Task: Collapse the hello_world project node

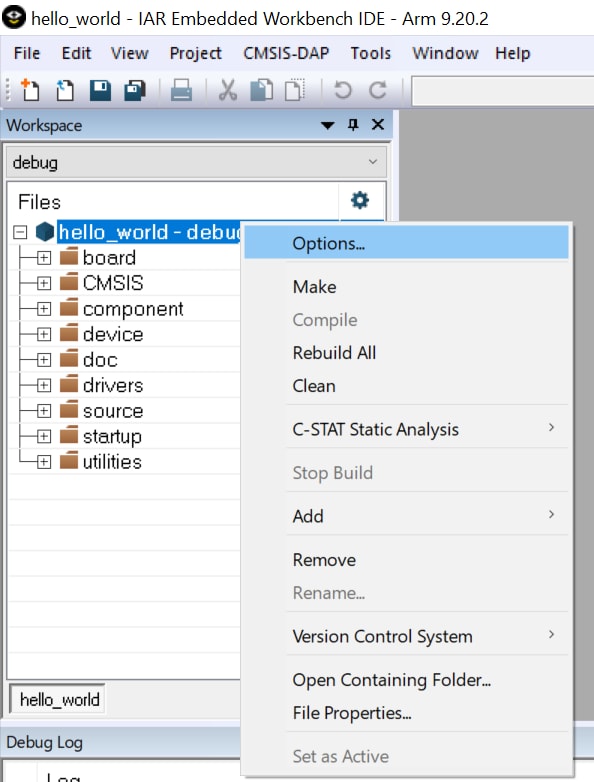Action: point(20,232)
